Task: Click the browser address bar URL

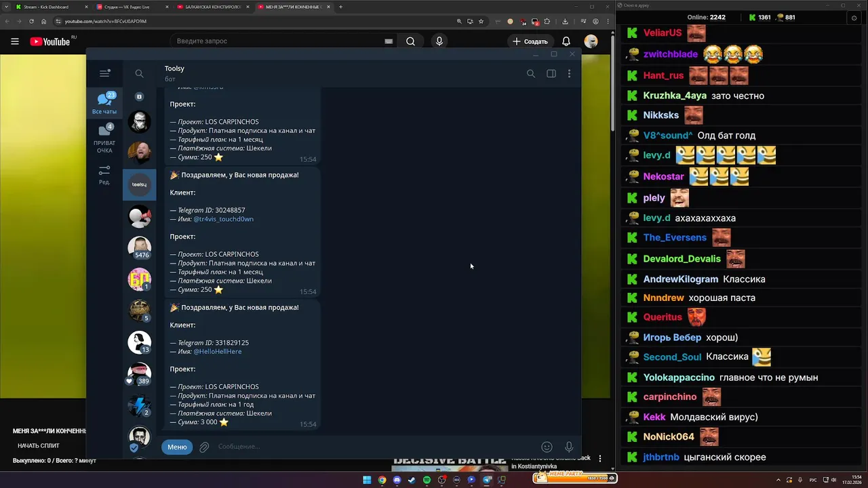Action: click(105, 21)
